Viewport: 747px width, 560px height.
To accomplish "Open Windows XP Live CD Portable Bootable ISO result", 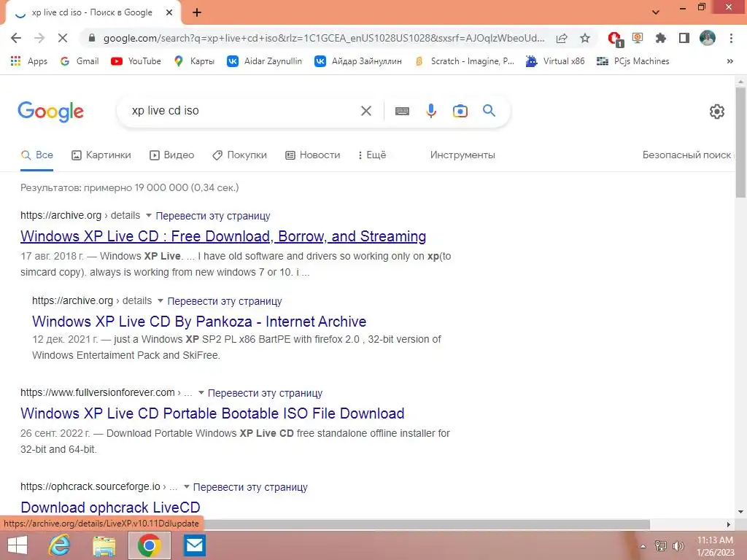I will (x=212, y=413).
